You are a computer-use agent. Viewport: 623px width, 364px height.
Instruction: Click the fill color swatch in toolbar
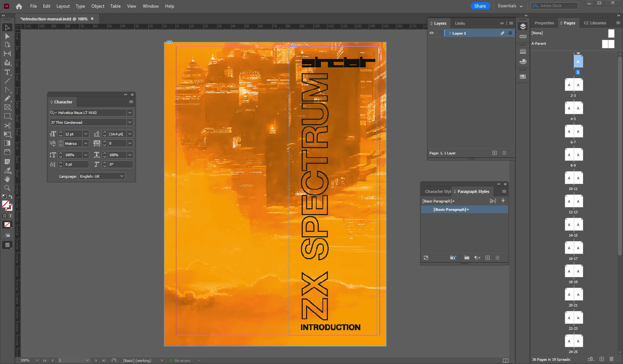tap(5, 204)
